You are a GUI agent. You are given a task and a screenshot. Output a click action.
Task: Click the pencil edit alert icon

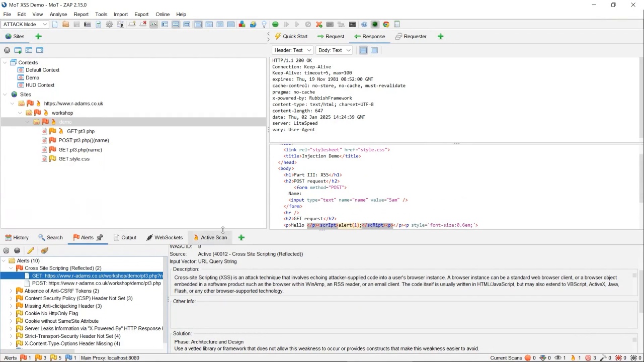(x=31, y=250)
